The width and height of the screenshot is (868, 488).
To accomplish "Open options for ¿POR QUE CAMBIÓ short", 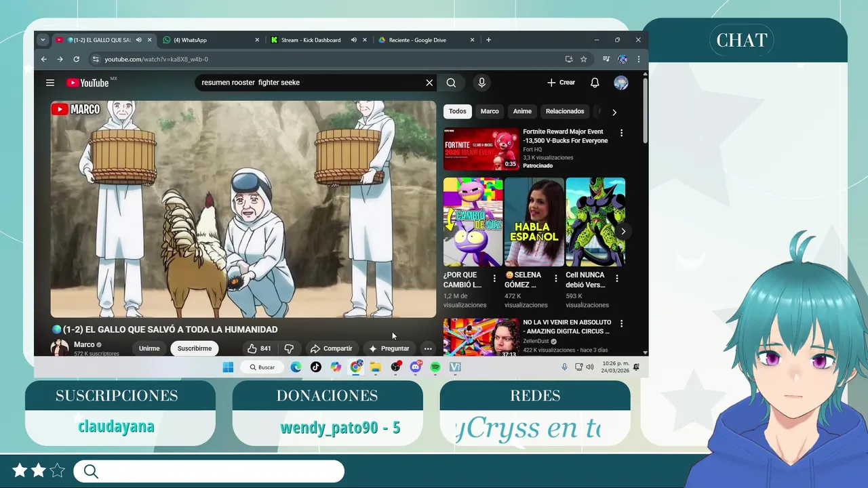I will pyautogui.click(x=494, y=279).
